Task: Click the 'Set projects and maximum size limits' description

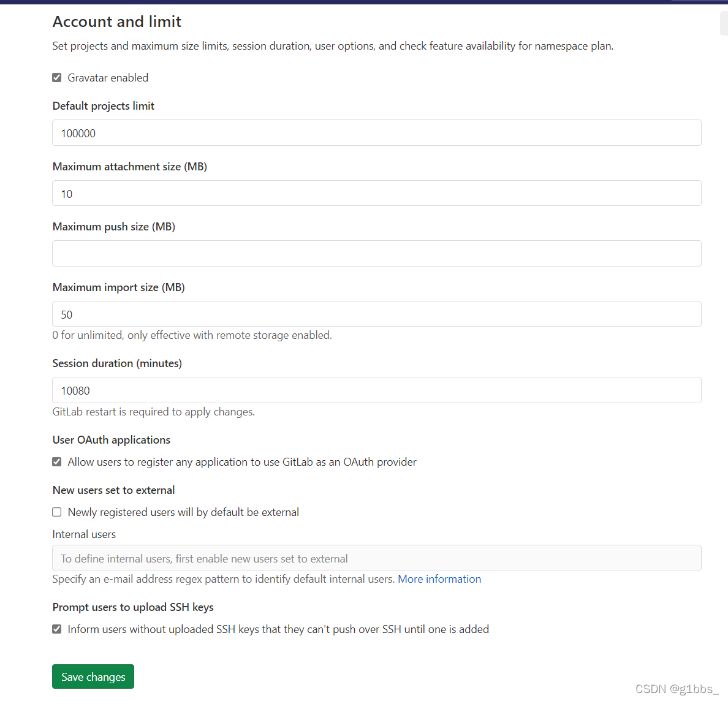Action: (x=333, y=46)
